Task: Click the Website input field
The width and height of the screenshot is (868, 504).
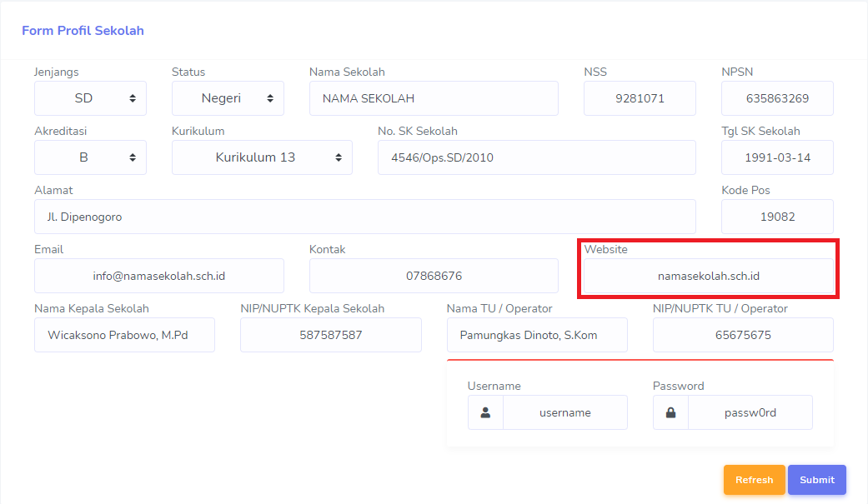Action: 708,276
